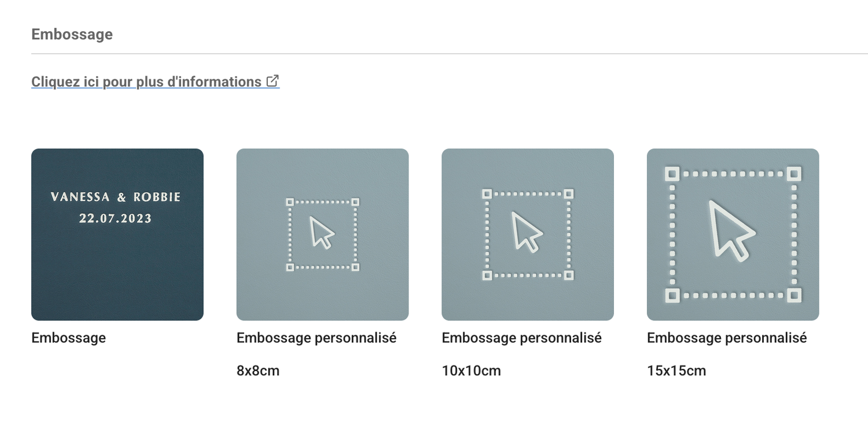Select the '10x10cm' size text
868x433 pixels.
[471, 371]
